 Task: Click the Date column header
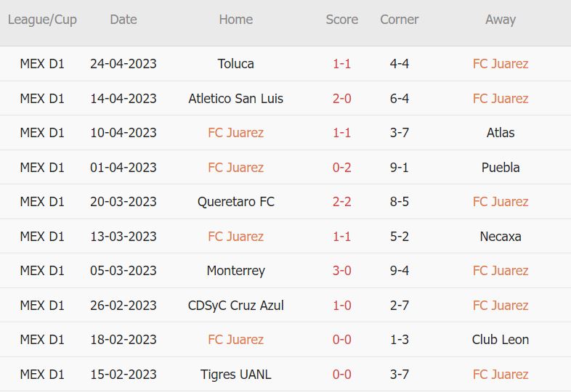[123, 20]
